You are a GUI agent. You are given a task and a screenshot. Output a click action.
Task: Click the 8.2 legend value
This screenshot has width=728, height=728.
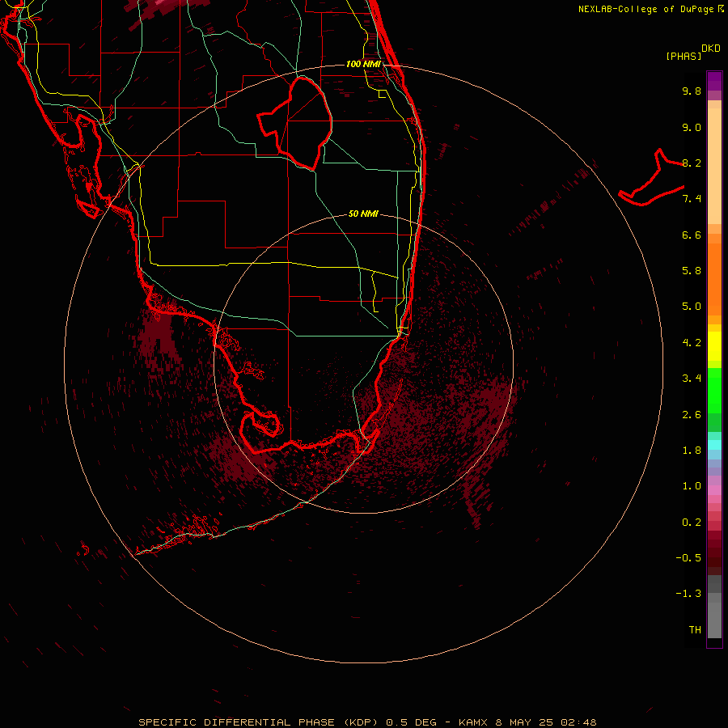tap(692, 163)
